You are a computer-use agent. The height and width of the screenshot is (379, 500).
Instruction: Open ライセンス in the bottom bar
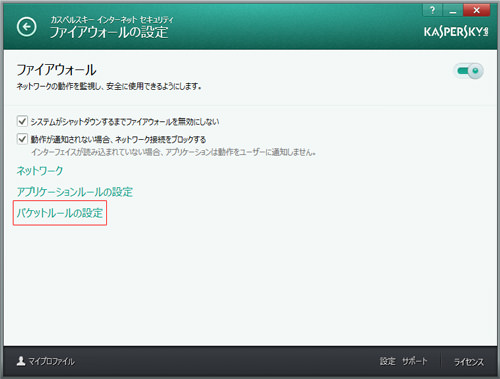click(x=469, y=362)
